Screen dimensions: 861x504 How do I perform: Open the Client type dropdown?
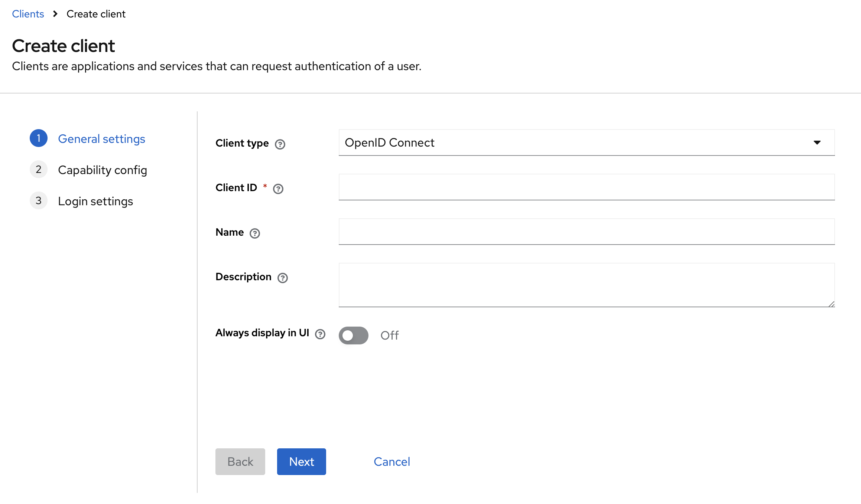(x=586, y=143)
